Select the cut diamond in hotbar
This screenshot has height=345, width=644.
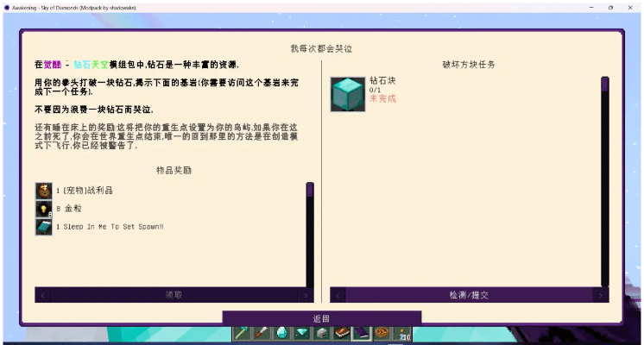[x=302, y=333]
